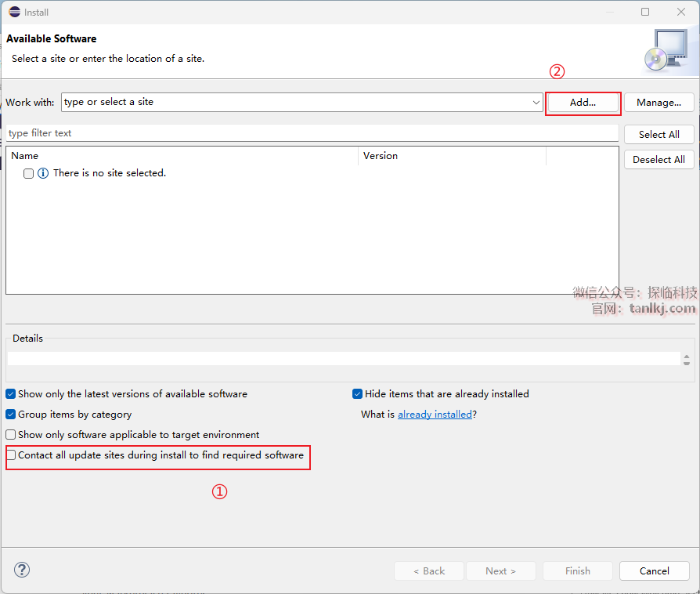Enable Contact all update sites checkbox
Screen dimensions: 700x594
pyautogui.click(x=11, y=455)
